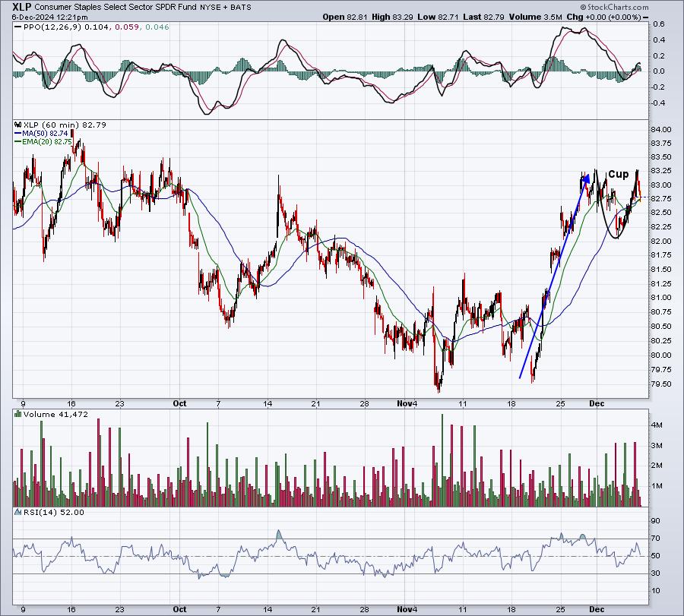Select the Volume 41,472 legend text
The width and height of the screenshot is (684, 616).
pyautogui.click(x=55, y=414)
